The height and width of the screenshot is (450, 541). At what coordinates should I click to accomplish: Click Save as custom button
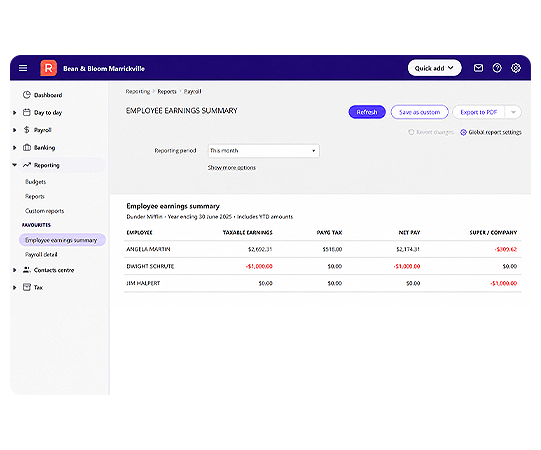(x=420, y=112)
